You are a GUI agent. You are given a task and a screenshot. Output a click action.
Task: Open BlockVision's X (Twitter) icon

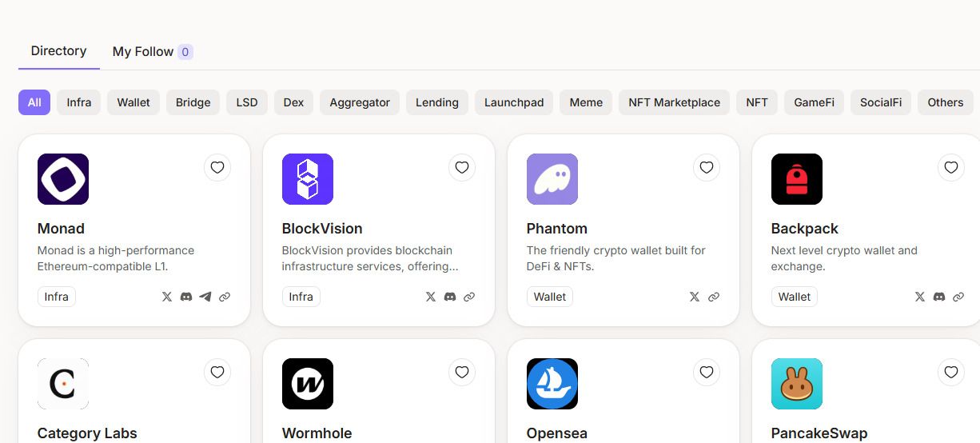[431, 297]
